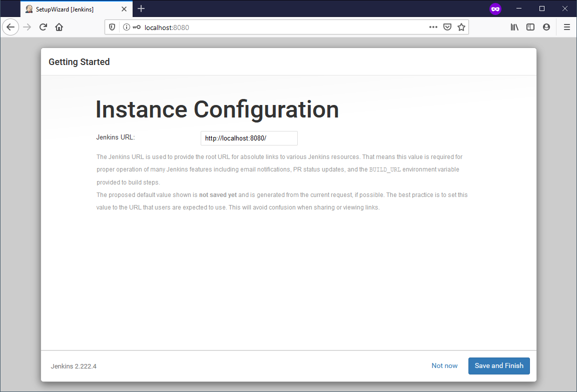577x392 pixels.
Task: Toggle the browser sidebar icon
Action: [530, 27]
